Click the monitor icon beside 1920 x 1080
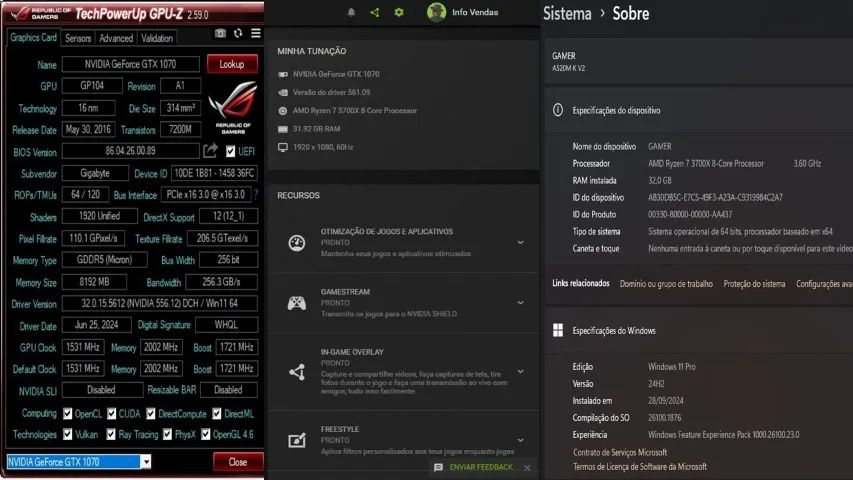853x480 pixels. tap(283, 147)
